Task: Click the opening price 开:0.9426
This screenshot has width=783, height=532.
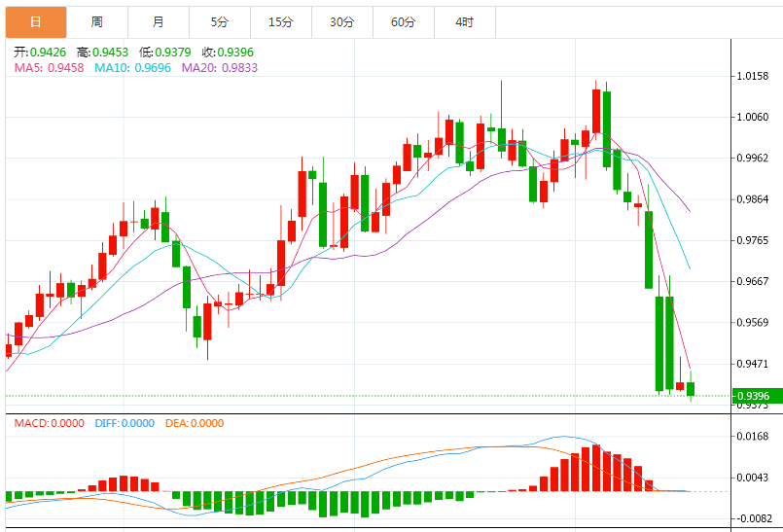Action: 40,53
